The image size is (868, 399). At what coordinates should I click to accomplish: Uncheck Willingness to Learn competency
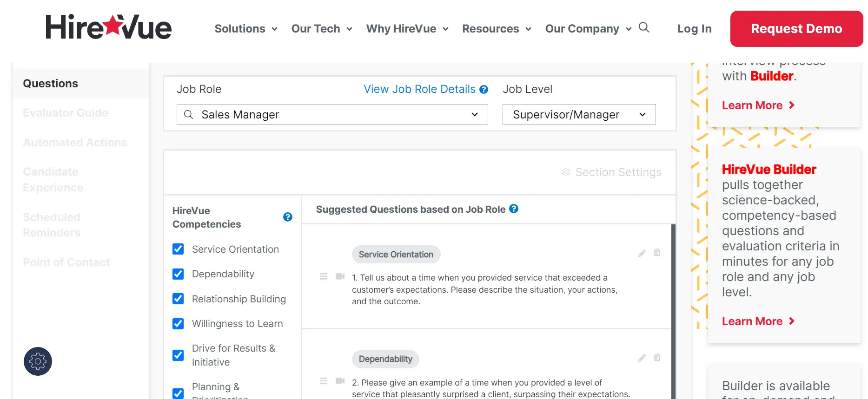click(178, 323)
